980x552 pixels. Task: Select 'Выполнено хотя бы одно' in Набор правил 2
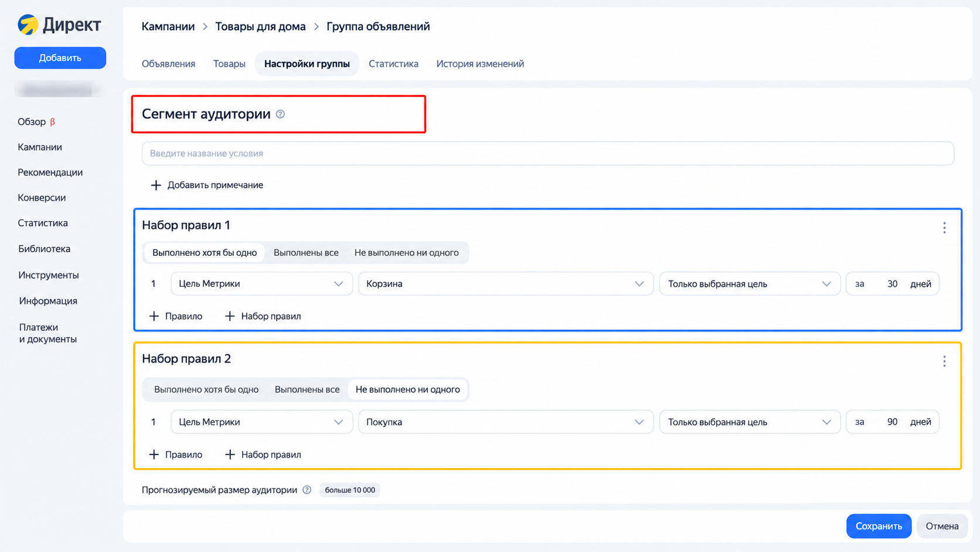pyautogui.click(x=206, y=390)
